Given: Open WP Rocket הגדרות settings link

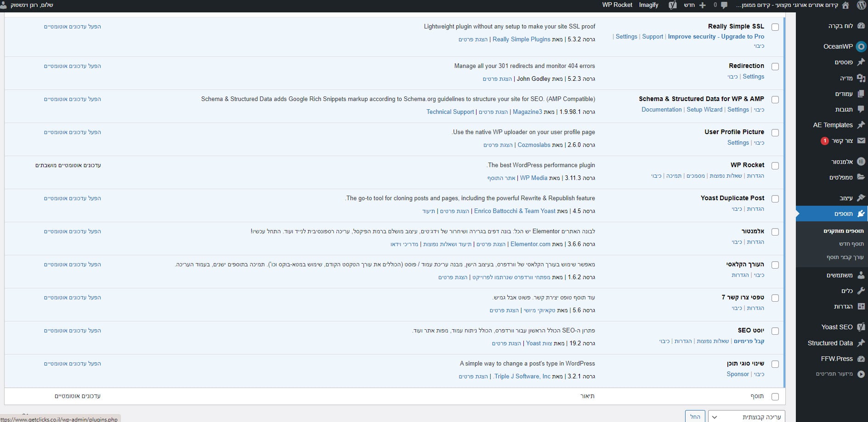Looking at the screenshot, I should click(x=755, y=176).
